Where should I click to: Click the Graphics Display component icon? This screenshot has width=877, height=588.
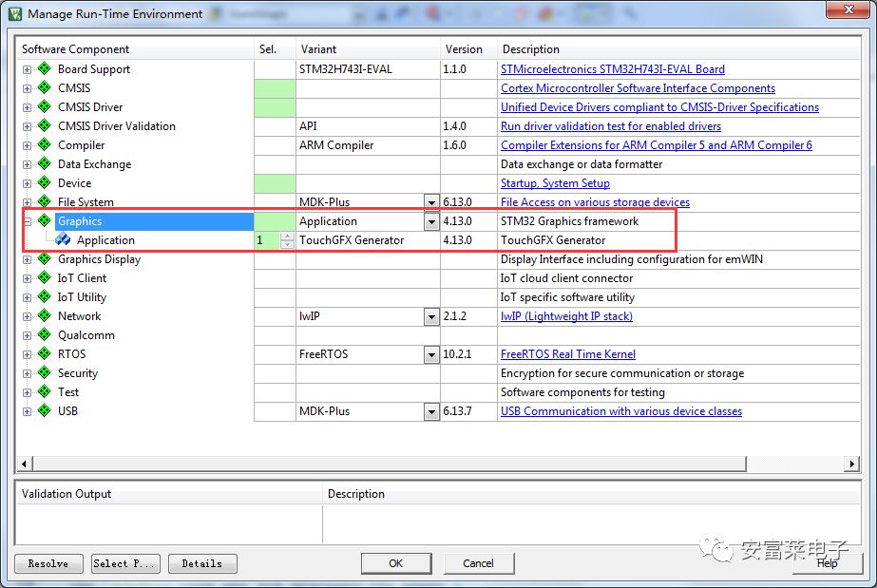pos(42,258)
